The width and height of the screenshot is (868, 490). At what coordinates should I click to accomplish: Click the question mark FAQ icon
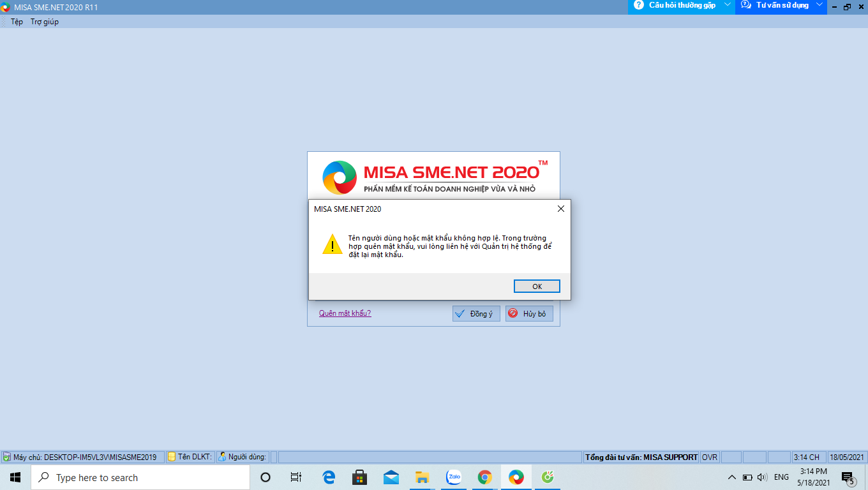[638, 5]
